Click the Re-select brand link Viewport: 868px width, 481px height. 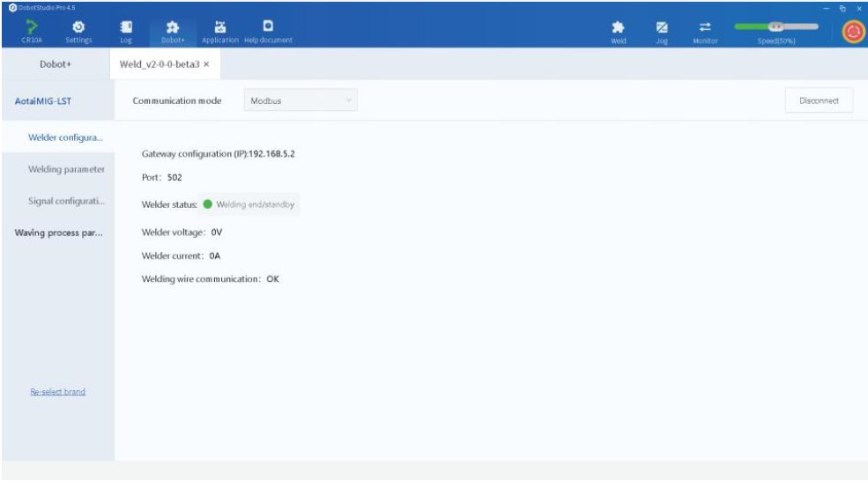[x=57, y=391]
